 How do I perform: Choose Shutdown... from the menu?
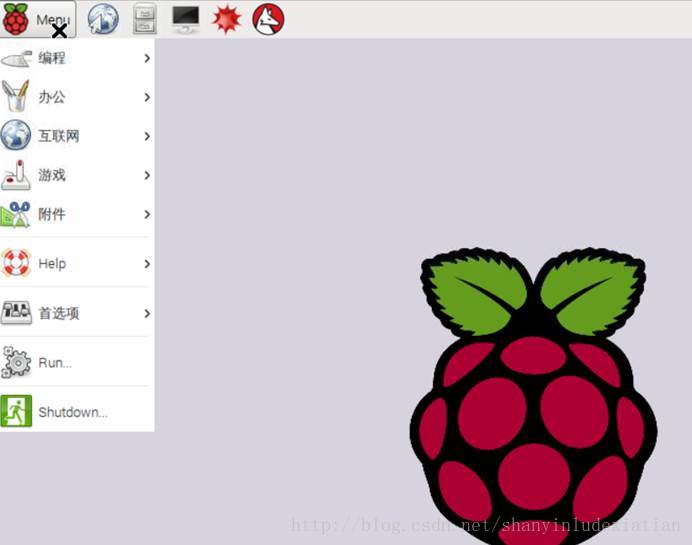[77, 412]
